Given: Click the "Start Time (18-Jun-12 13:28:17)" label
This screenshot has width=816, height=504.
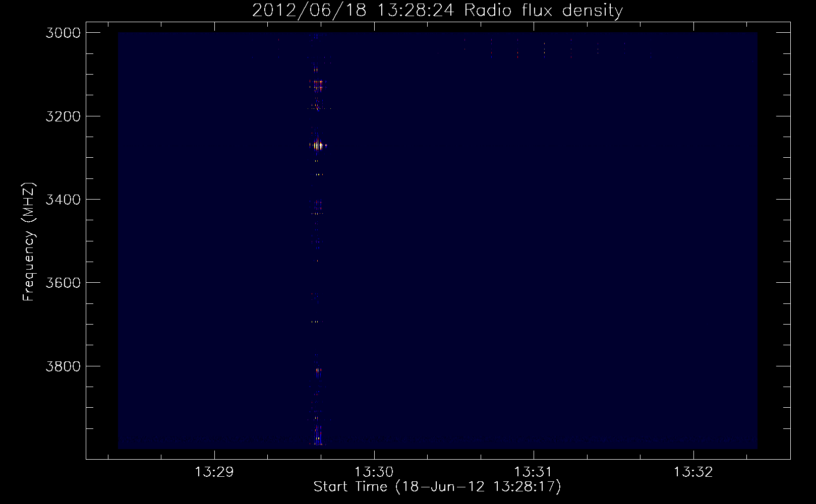Looking at the screenshot, I should tap(437, 487).
